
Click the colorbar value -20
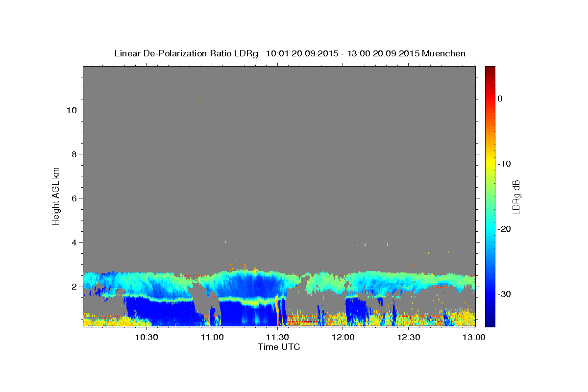click(504, 229)
